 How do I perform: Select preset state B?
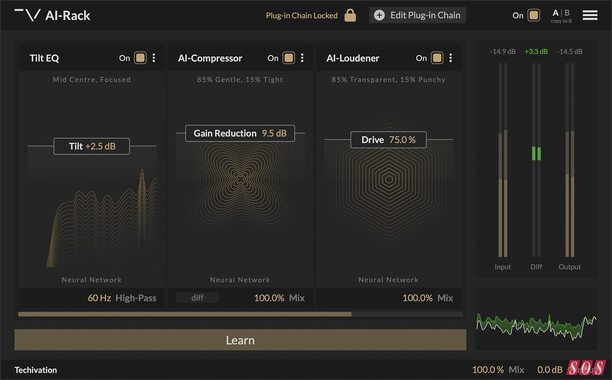click(567, 13)
